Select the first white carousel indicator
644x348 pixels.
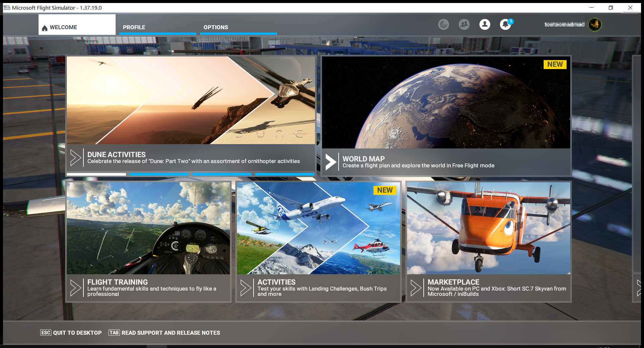[x=96, y=174]
